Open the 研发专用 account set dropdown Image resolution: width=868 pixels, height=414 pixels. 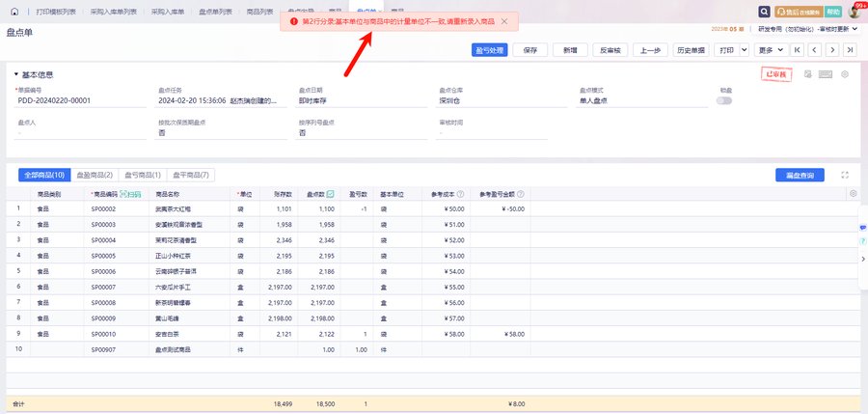(x=807, y=29)
